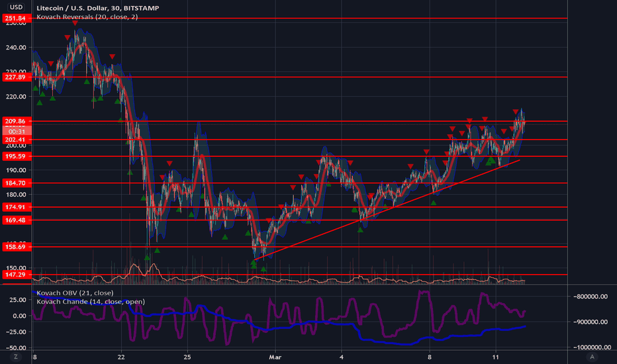Viewport: 617px width, 364px height.
Task: Click the Z timezone button
Action: [x=16, y=357]
